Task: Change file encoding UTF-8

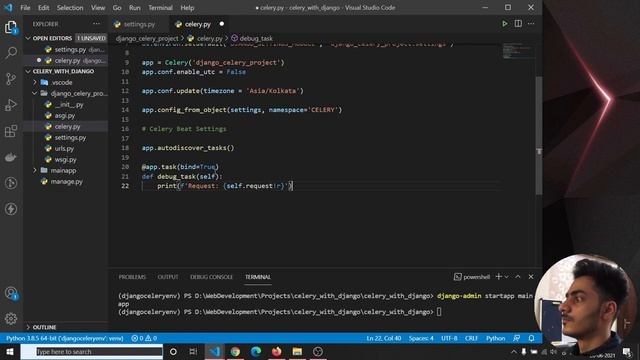Action: [449, 338]
